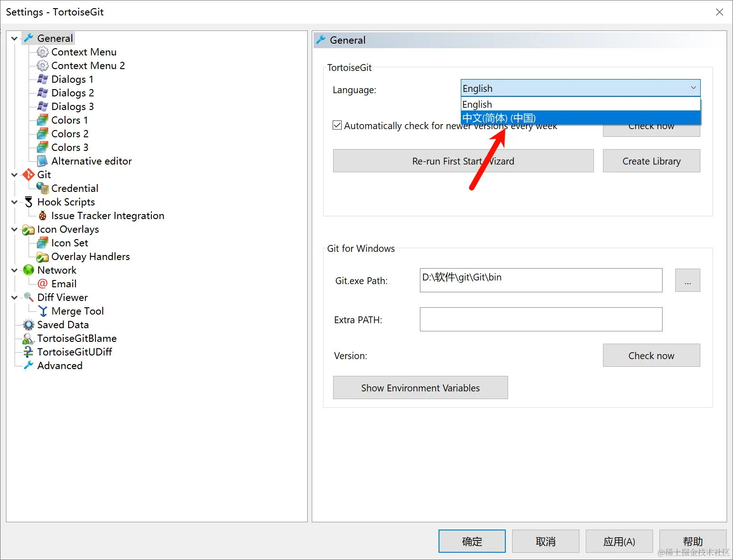Click the Language combo box arrow
This screenshot has width=733, height=560.
click(x=693, y=88)
